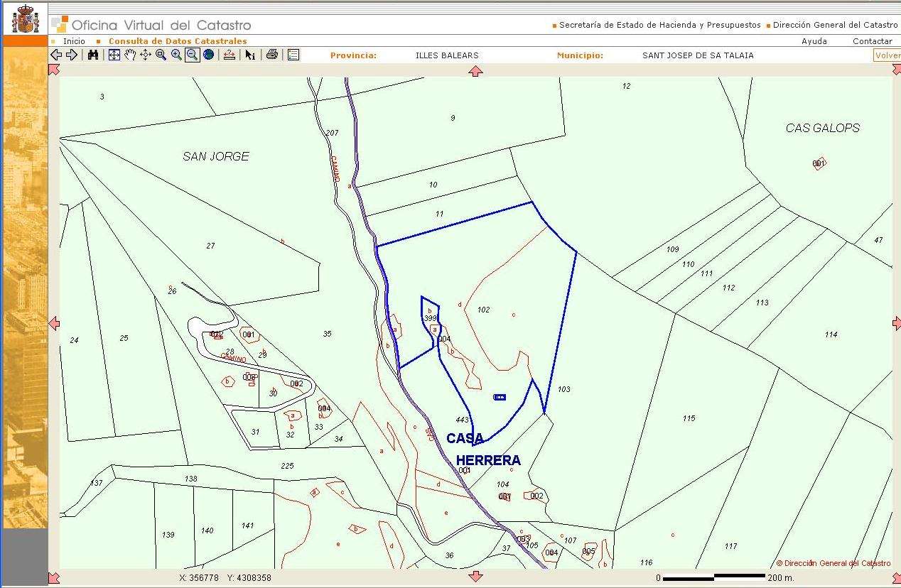Click the back arrow in the toolbar
Screen dimensions: 901x588
tap(56, 55)
